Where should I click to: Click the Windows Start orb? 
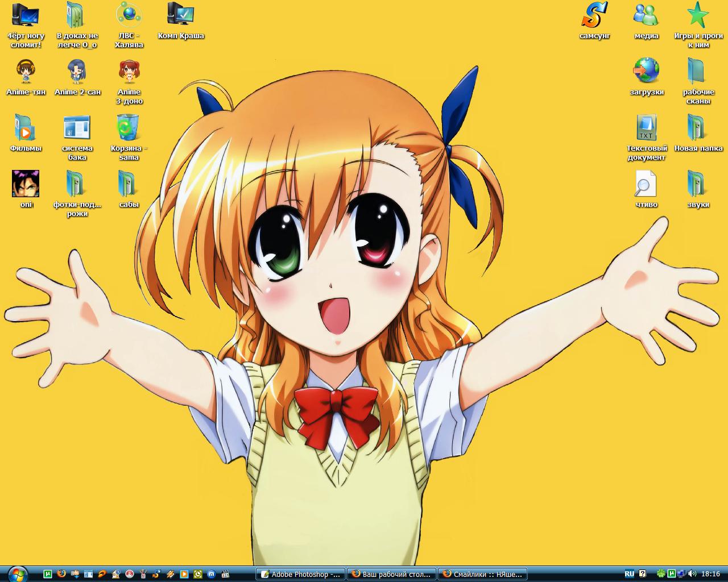pyautogui.click(x=18, y=573)
